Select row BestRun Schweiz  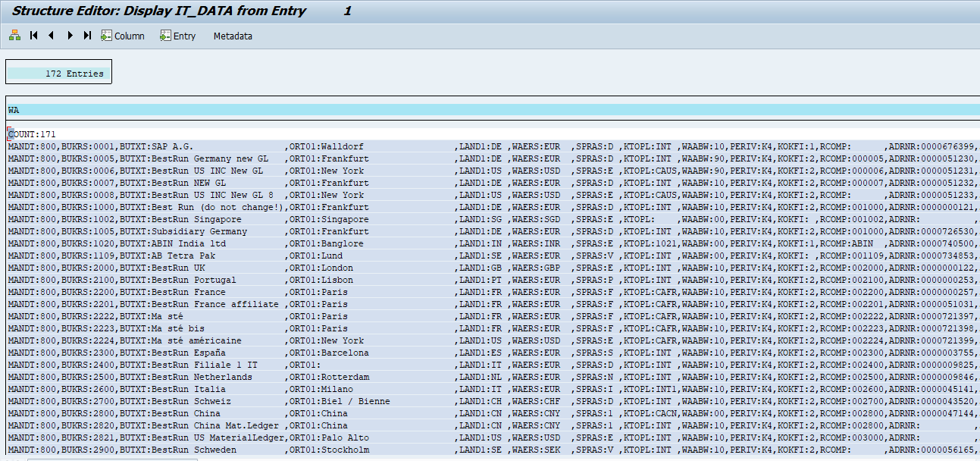click(x=493, y=401)
